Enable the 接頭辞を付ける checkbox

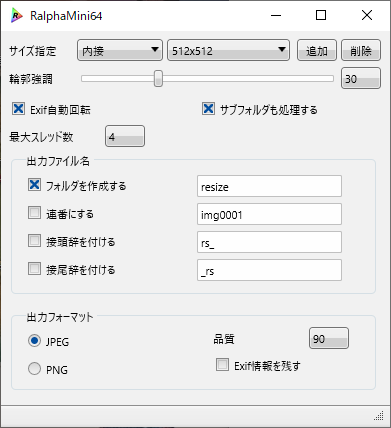pos(34,241)
